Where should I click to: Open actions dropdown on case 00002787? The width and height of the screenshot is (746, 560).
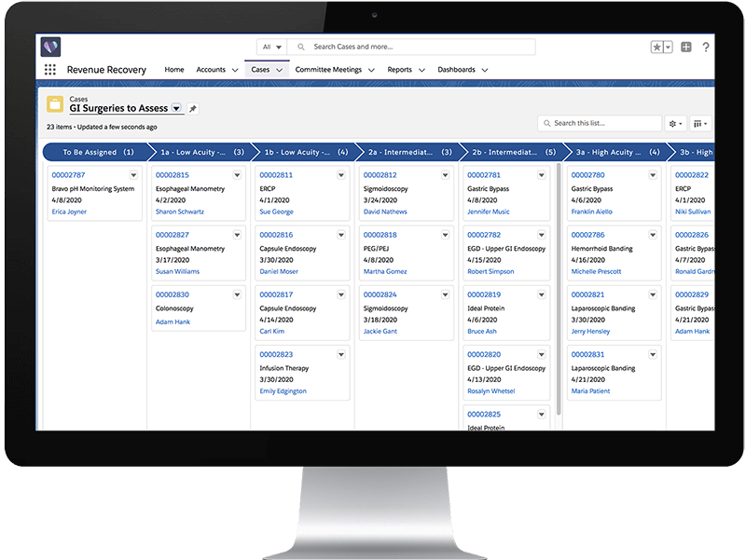pos(133,175)
